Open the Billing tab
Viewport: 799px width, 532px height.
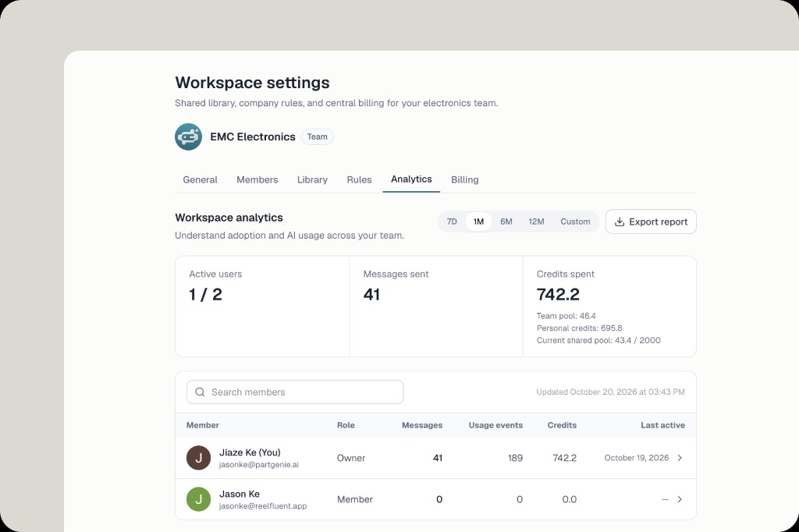[465, 179]
